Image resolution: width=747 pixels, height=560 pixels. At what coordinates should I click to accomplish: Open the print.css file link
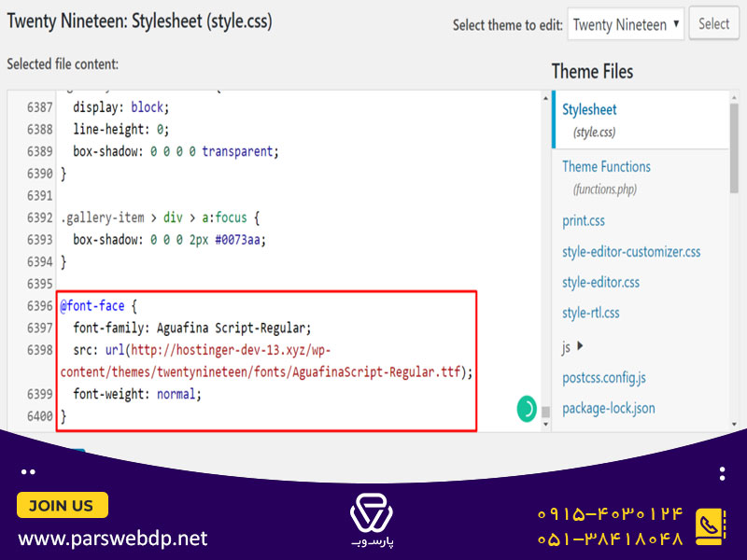[x=583, y=221]
